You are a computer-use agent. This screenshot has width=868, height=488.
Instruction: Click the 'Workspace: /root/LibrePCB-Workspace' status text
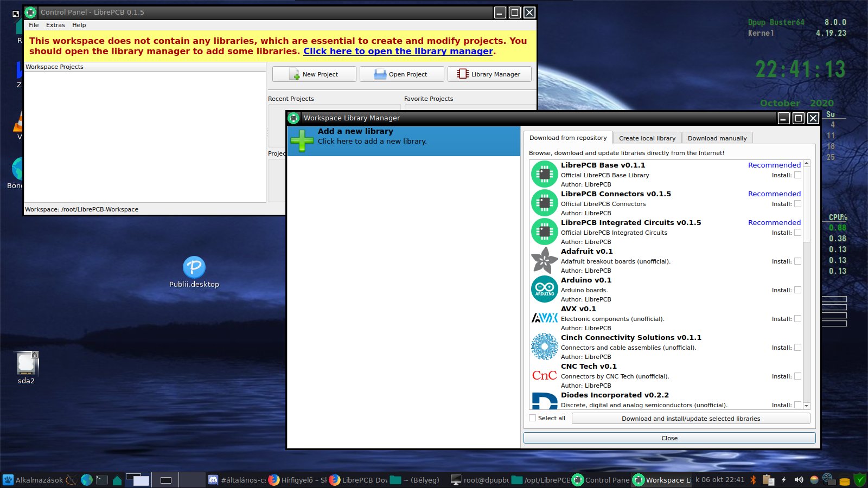pyautogui.click(x=82, y=209)
